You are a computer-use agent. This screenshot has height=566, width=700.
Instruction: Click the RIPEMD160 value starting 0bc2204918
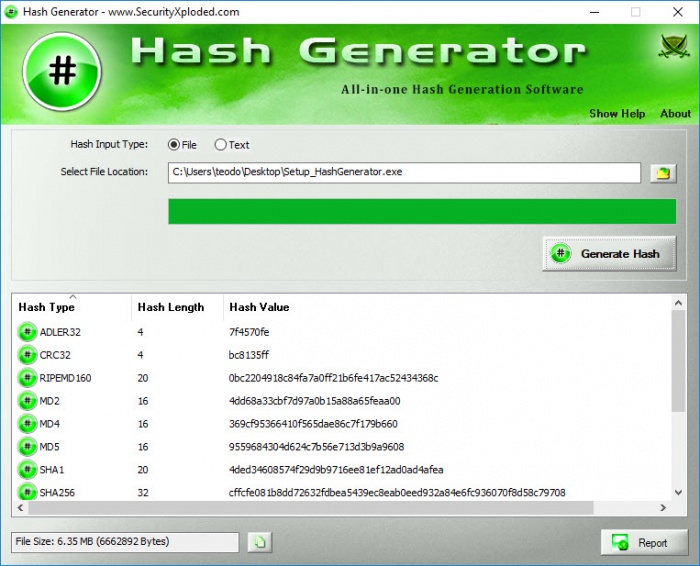[x=333, y=378]
